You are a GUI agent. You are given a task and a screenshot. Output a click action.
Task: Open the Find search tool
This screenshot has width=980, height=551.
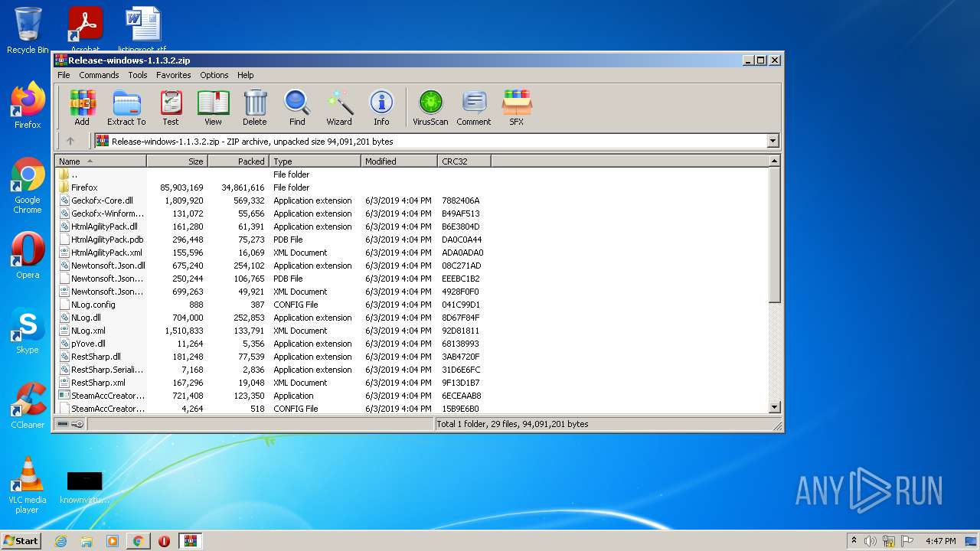point(297,107)
